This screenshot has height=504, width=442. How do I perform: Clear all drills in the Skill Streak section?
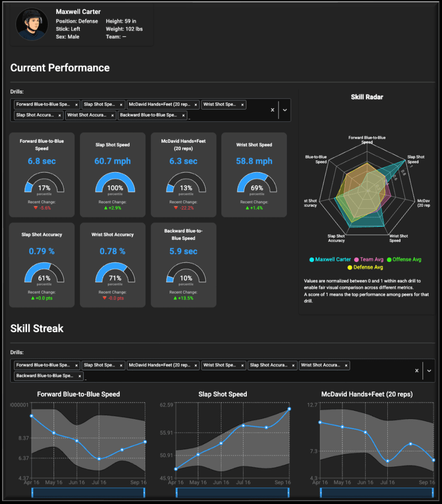[x=416, y=371]
